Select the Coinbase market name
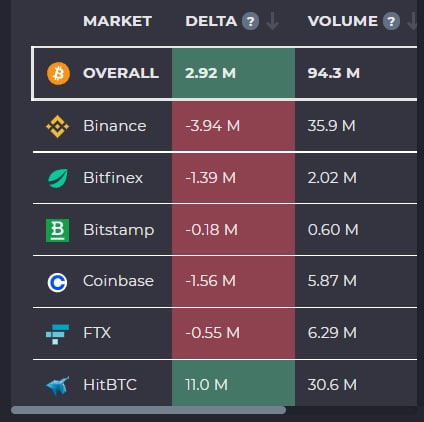Image resolution: width=424 pixels, height=422 pixels. tap(118, 281)
